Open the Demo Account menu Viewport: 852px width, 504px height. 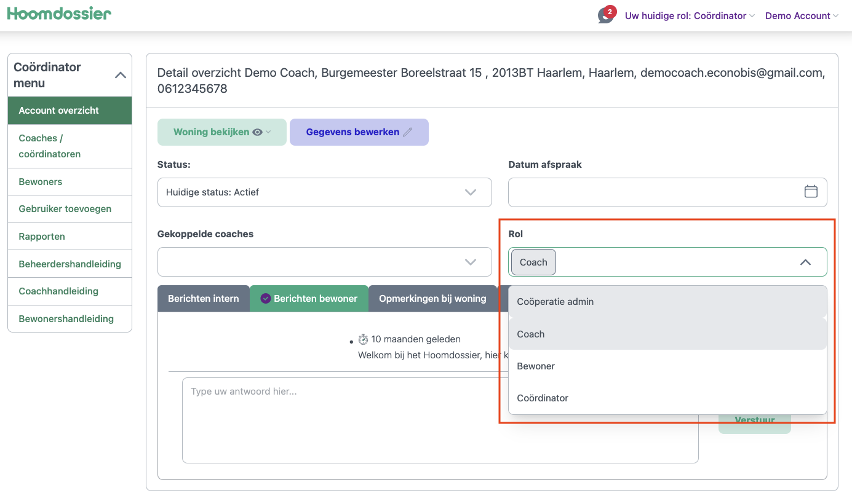coord(801,16)
